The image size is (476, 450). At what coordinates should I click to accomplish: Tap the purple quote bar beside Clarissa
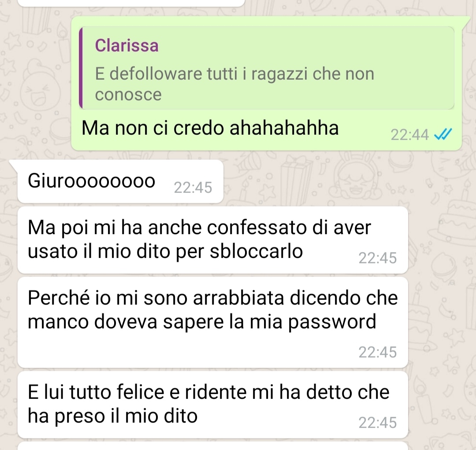[81, 68]
